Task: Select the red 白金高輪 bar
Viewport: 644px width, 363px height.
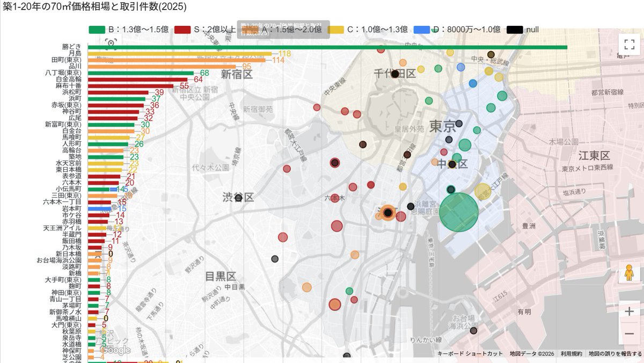Action: click(x=138, y=79)
